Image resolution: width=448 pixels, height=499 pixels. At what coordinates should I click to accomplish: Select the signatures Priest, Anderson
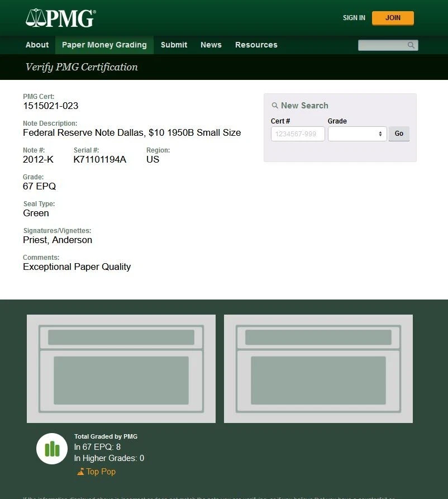pyautogui.click(x=58, y=240)
